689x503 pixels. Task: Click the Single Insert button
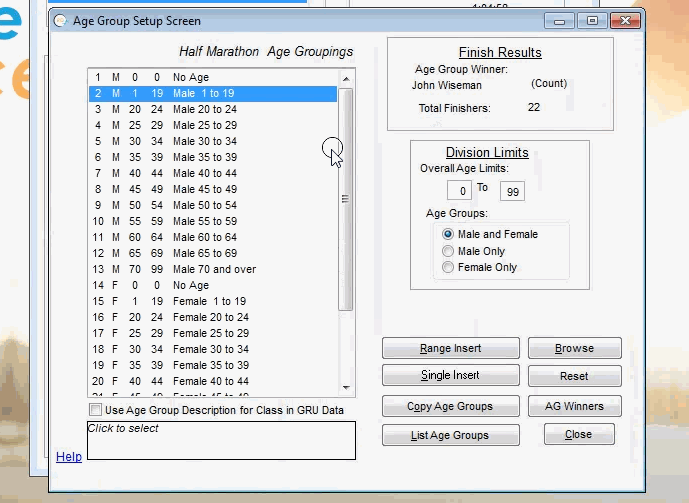point(451,375)
